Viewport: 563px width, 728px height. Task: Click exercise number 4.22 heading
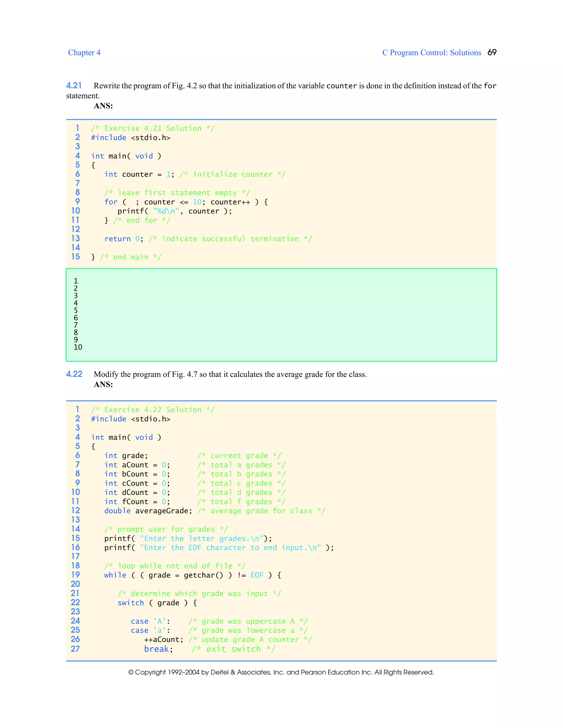pyautogui.click(x=74, y=374)
